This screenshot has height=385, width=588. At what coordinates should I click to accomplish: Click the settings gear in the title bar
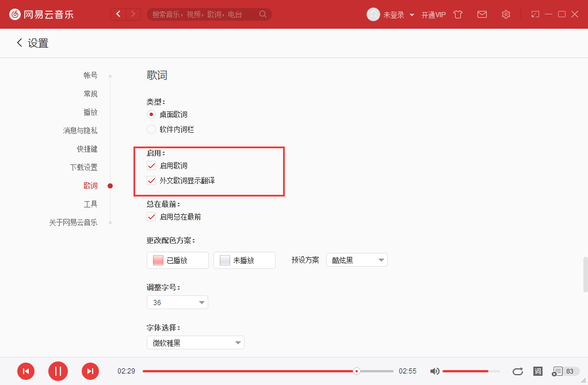[506, 14]
